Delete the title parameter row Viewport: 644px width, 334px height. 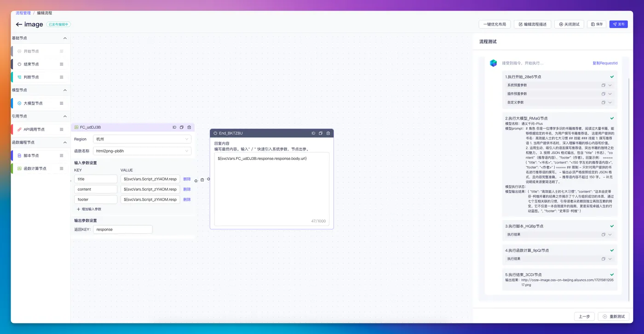187,179
